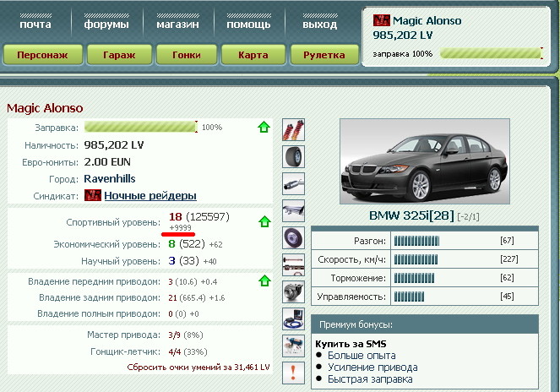Click the Торможение stat bar
The width and height of the screenshot is (560, 392).
pos(414,278)
